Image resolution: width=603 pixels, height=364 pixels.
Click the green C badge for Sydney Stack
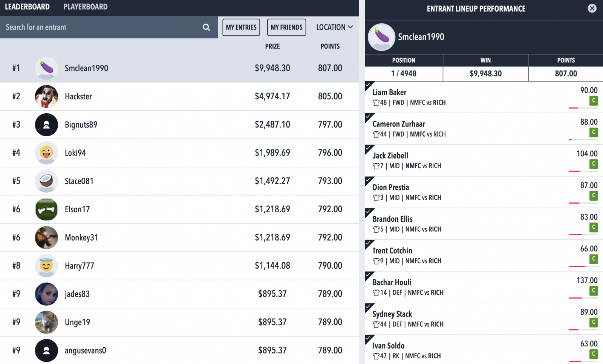(594, 322)
